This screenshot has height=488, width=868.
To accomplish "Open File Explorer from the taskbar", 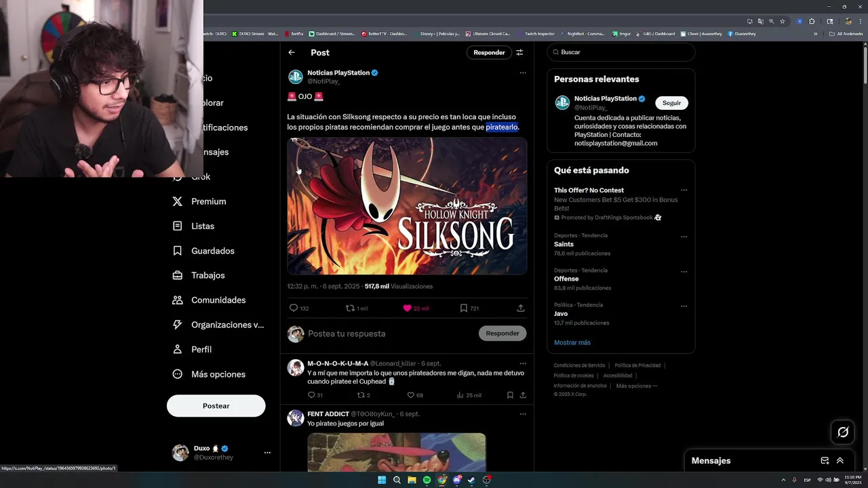I will (x=412, y=480).
